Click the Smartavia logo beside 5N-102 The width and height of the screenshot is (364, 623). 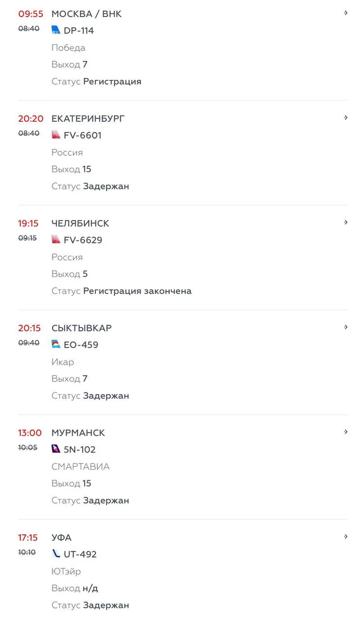coord(56,449)
